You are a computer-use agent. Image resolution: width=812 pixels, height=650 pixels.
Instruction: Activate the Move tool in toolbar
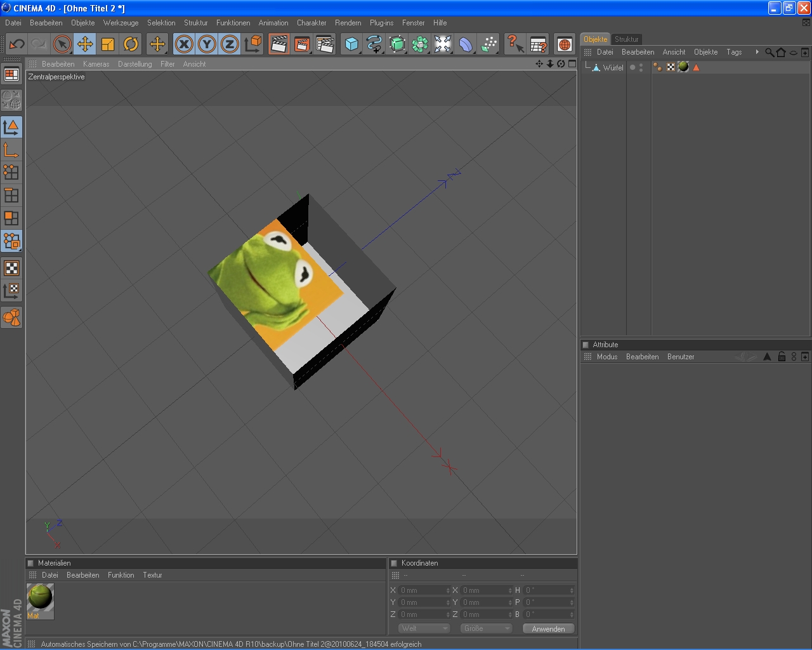pos(85,44)
